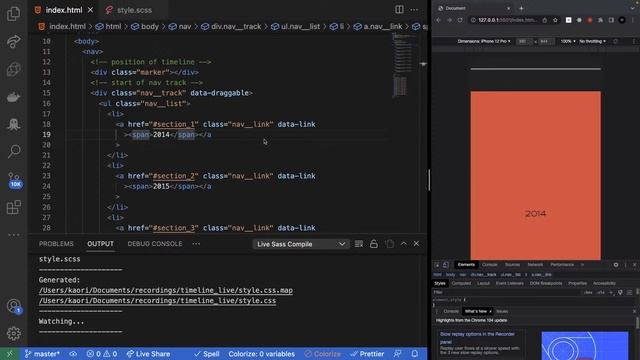
Task: Click the browser back arrow
Action: pyautogui.click(x=439, y=20)
